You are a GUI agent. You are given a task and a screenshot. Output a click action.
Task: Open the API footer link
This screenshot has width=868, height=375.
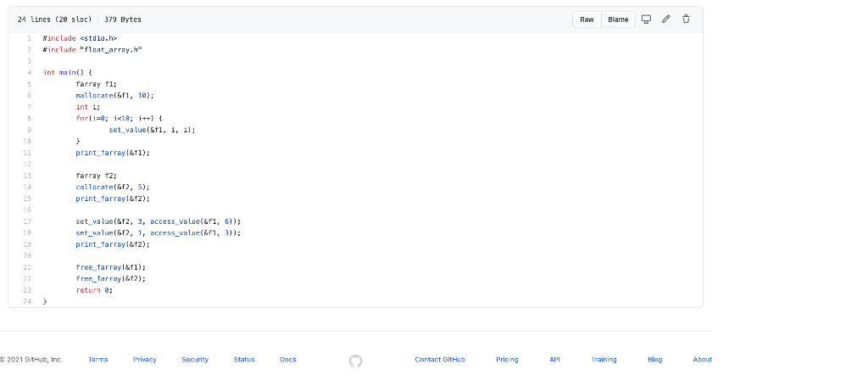554,360
